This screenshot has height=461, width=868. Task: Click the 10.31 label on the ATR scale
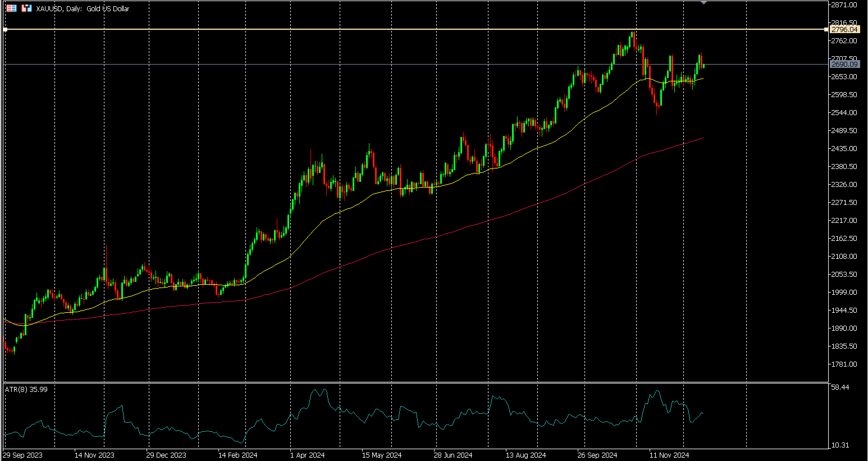(840, 445)
